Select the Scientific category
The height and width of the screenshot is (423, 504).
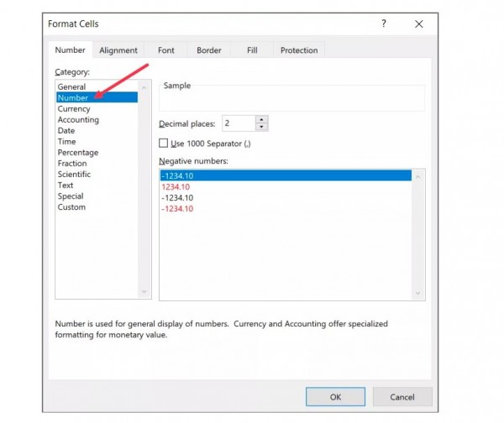coord(97,174)
